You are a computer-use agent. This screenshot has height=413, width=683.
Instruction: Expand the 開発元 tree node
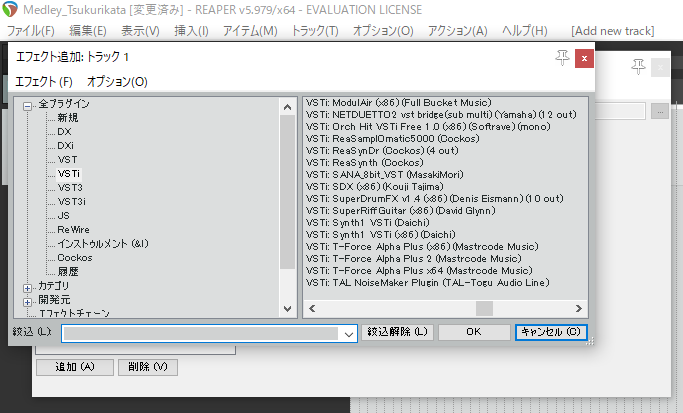(27, 302)
